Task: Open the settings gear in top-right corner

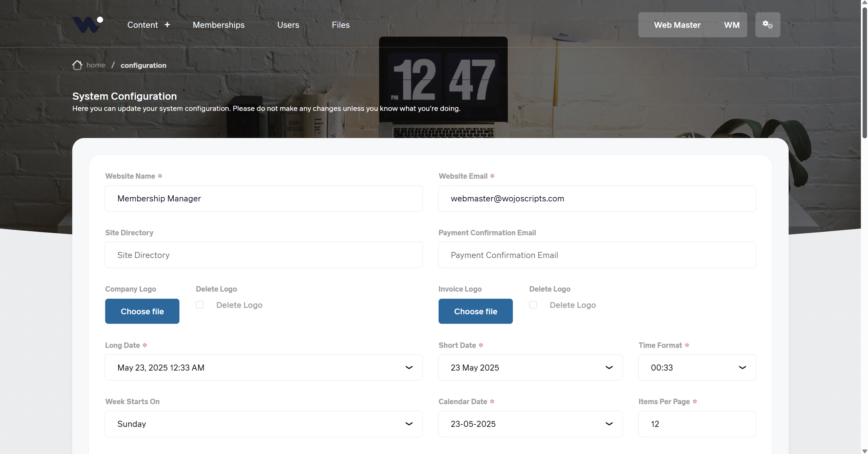Action: (x=768, y=24)
